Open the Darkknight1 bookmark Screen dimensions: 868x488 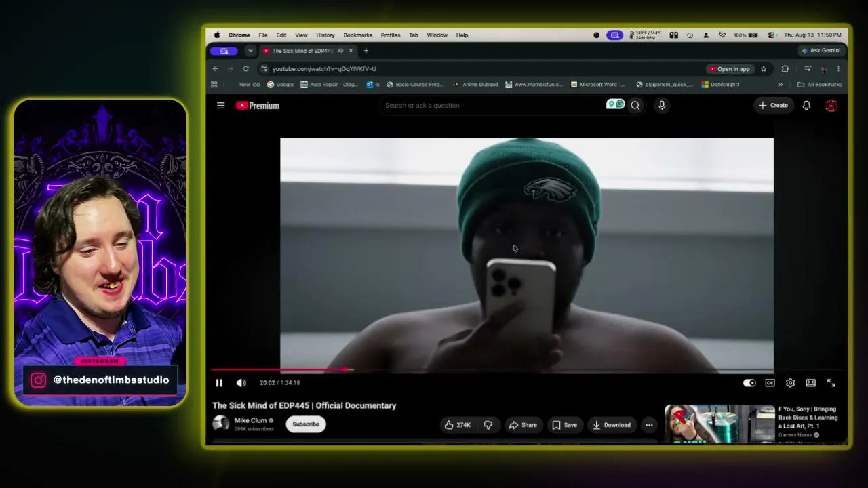point(721,85)
